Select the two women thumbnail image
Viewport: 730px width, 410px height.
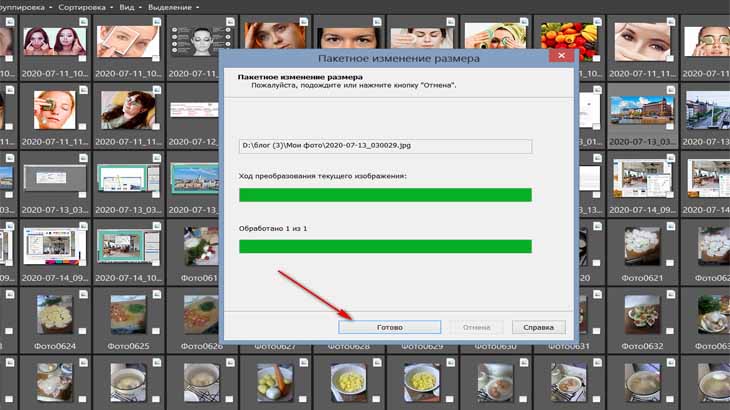pos(54,41)
